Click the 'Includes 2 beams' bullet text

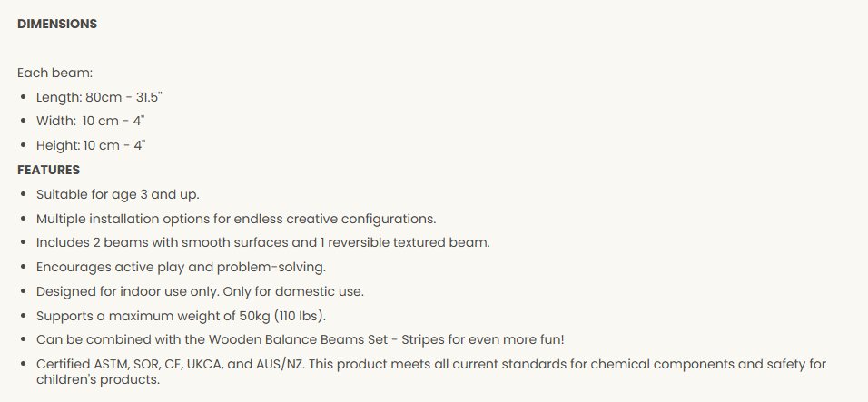263,243
